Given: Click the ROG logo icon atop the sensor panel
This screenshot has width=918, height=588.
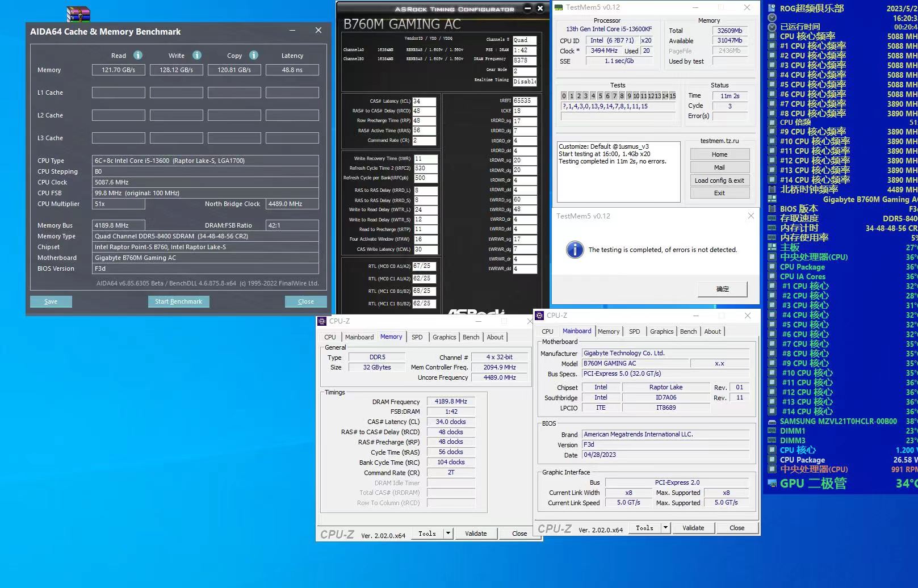Looking at the screenshot, I should coord(771,7).
